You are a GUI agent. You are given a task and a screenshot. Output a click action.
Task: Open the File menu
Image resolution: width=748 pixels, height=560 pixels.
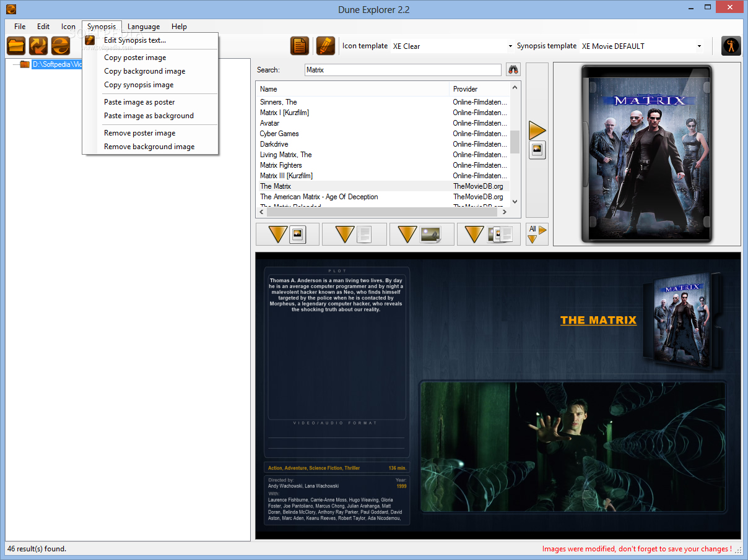click(x=20, y=27)
